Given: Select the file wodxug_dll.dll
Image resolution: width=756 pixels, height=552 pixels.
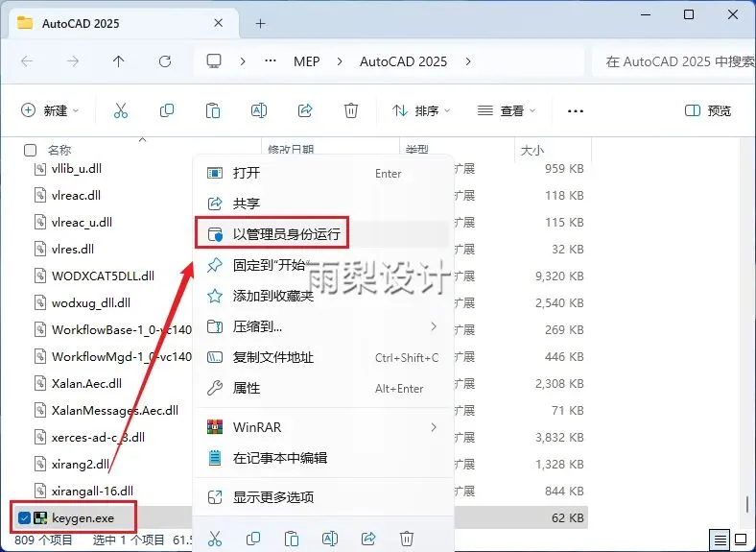Looking at the screenshot, I should pyautogui.click(x=90, y=303).
